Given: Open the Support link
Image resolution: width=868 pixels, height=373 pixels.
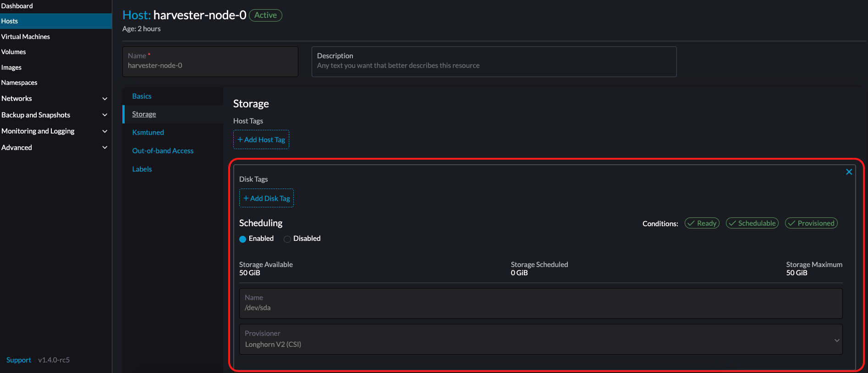Looking at the screenshot, I should 19,360.
